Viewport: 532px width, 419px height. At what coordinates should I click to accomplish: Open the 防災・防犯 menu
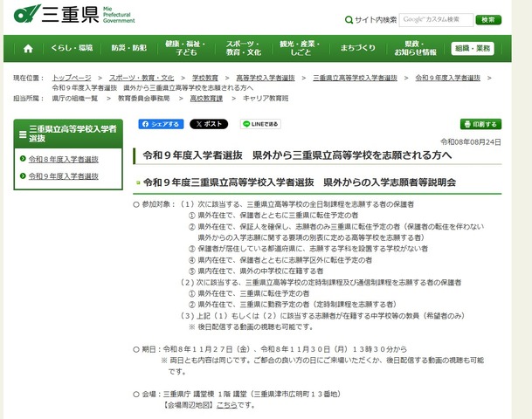[129, 48]
